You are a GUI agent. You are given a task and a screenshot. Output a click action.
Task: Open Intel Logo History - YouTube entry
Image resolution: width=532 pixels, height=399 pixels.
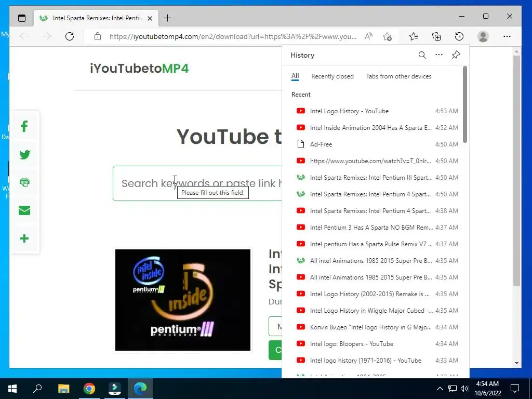pos(375,111)
